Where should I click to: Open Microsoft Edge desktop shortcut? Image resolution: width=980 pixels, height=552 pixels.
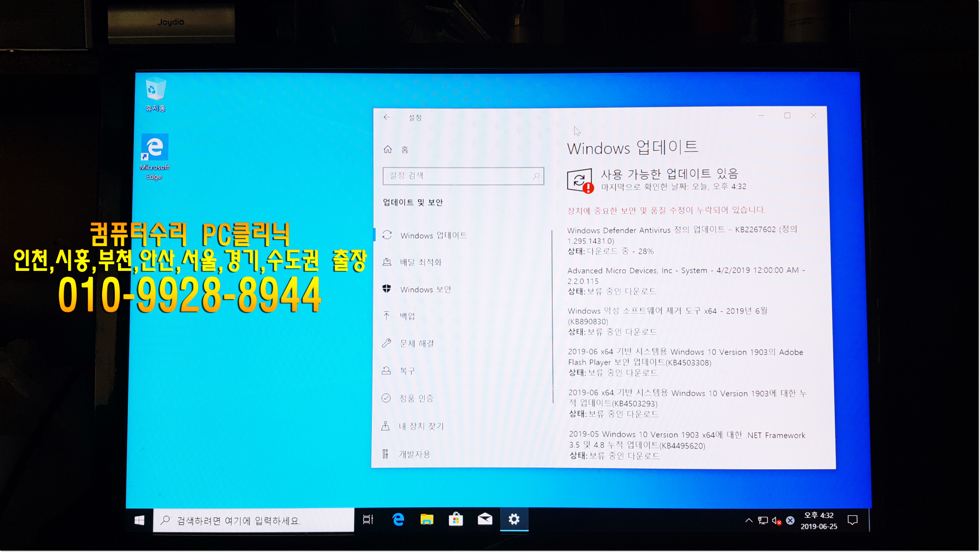pyautogui.click(x=154, y=157)
